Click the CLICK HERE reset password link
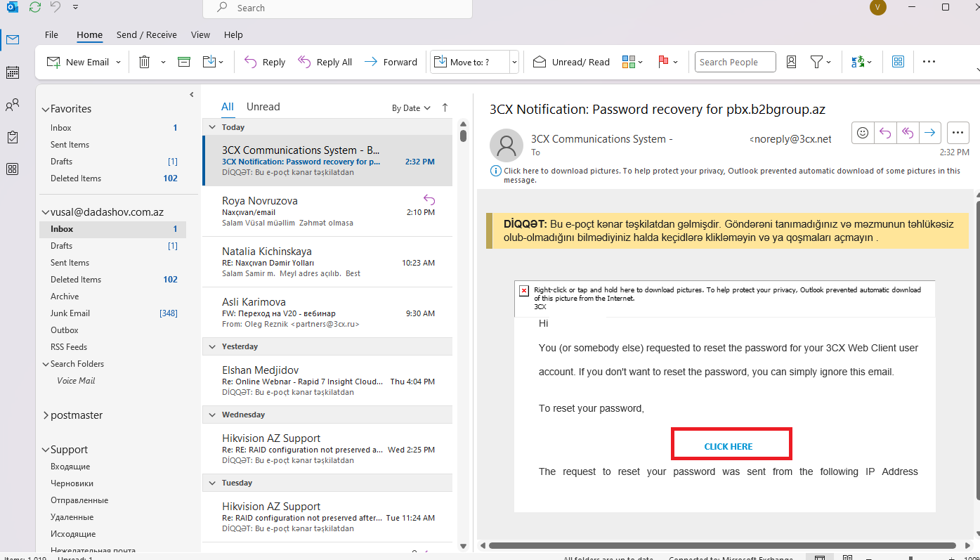 [729, 447]
